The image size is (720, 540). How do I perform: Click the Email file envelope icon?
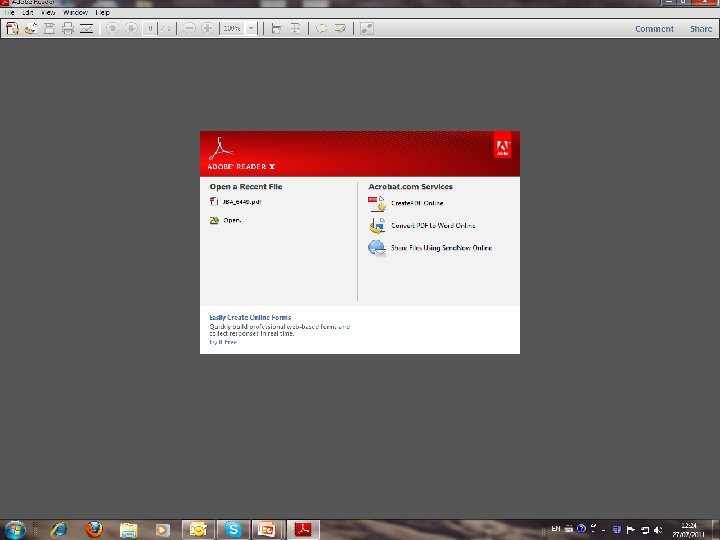pyautogui.click(x=87, y=28)
